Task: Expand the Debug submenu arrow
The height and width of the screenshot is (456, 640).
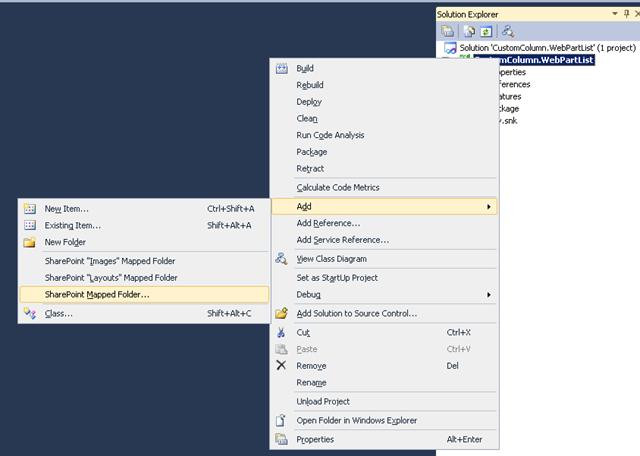Action: [489, 295]
